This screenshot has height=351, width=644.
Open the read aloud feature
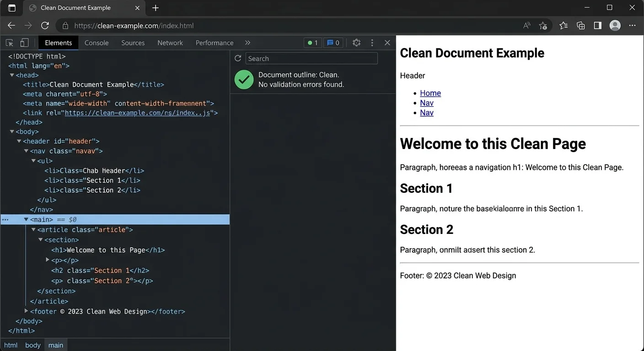pyautogui.click(x=527, y=26)
